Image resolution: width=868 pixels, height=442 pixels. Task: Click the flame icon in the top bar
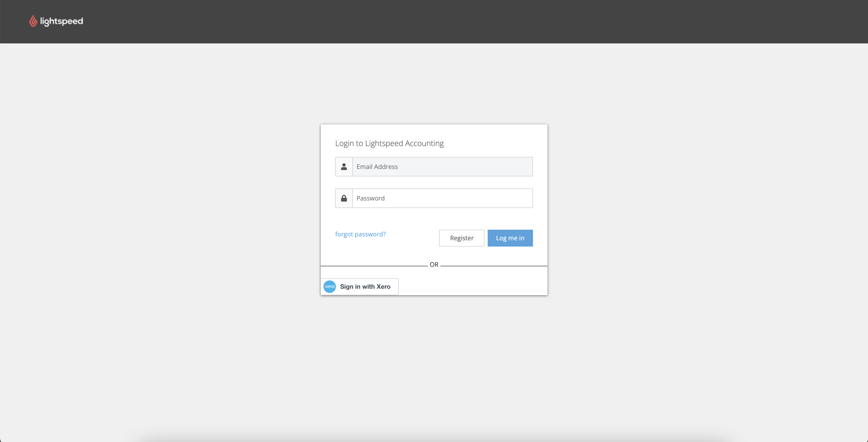pos(33,21)
